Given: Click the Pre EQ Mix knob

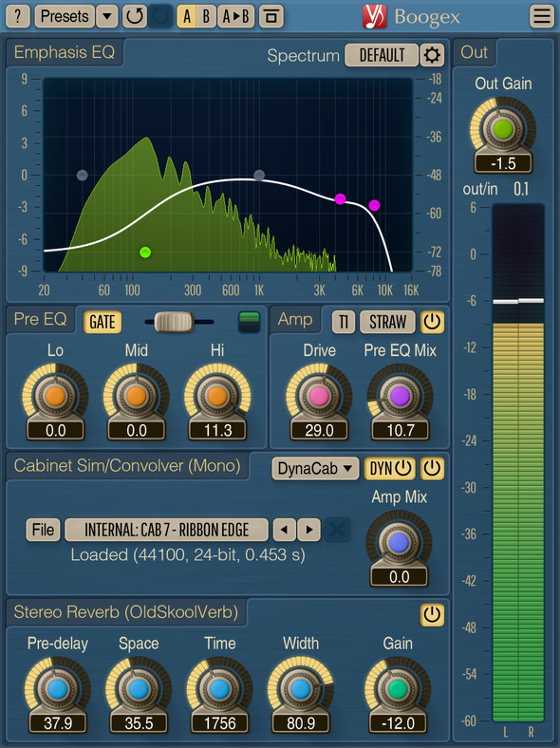Looking at the screenshot, I should pyautogui.click(x=400, y=397).
